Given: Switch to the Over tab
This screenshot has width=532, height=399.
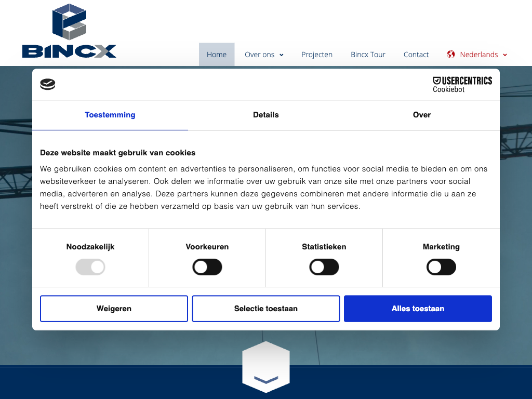Looking at the screenshot, I should pyautogui.click(x=422, y=115).
